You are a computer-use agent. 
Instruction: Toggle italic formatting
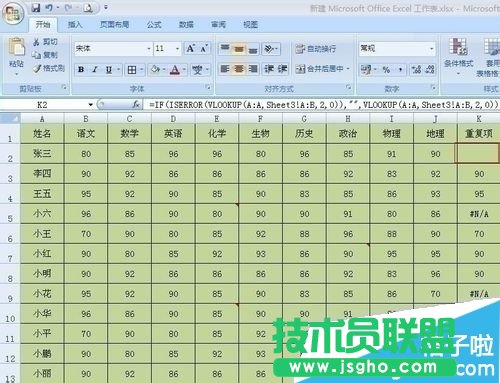(95, 69)
